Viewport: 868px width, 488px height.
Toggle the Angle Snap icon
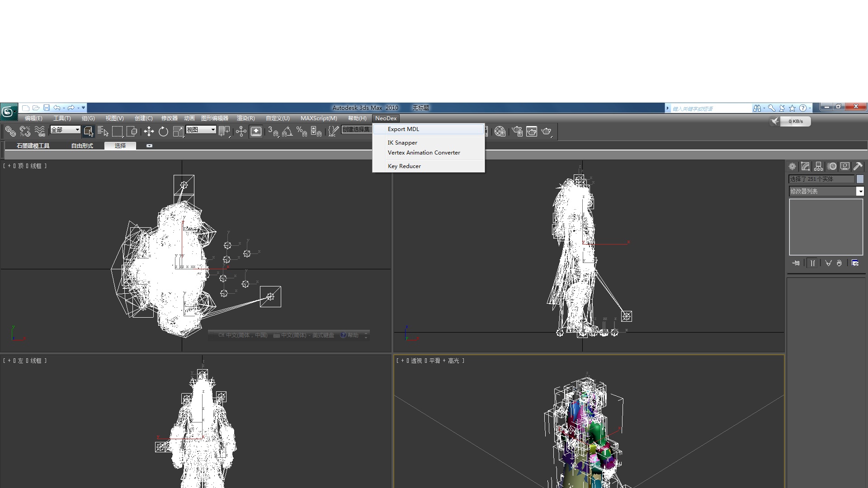click(x=287, y=131)
